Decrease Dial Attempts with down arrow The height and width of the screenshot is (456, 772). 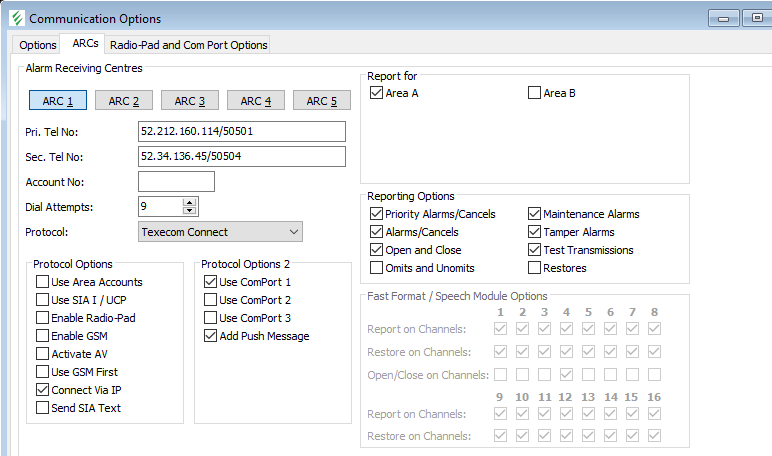[x=190, y=211]
